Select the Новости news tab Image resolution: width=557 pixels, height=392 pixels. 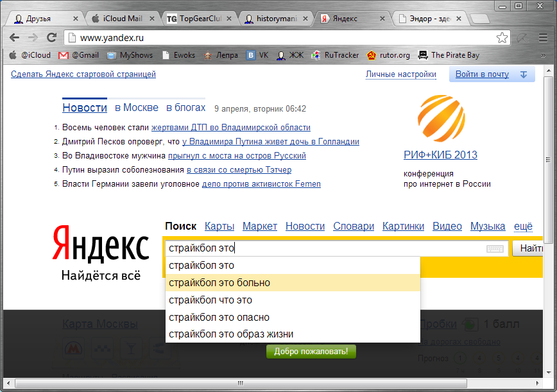point(85,108)
